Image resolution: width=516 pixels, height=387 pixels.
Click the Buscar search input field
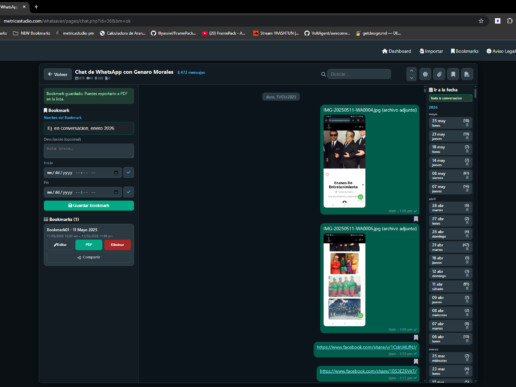pyautogui.click(x=359, y=74)
